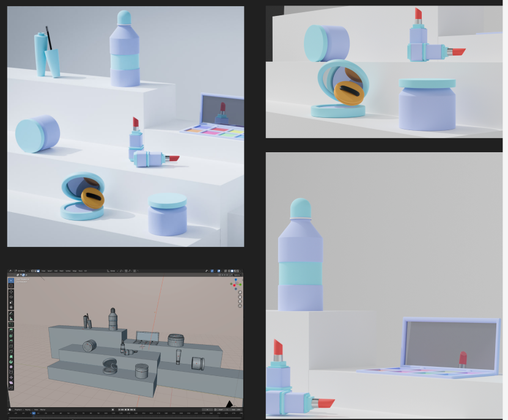508x420 pixels.
Task: Select the Bevel tool
Action: tap(10, 341)
